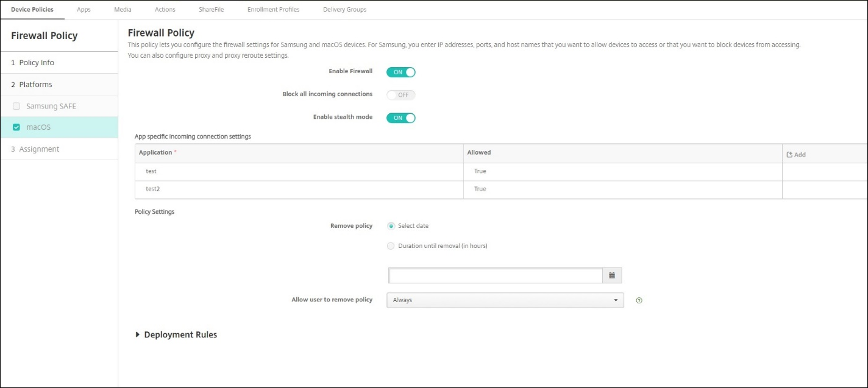Open the Enrollment Profiles tab
The image size is (868, 388).
pos(273,10)
